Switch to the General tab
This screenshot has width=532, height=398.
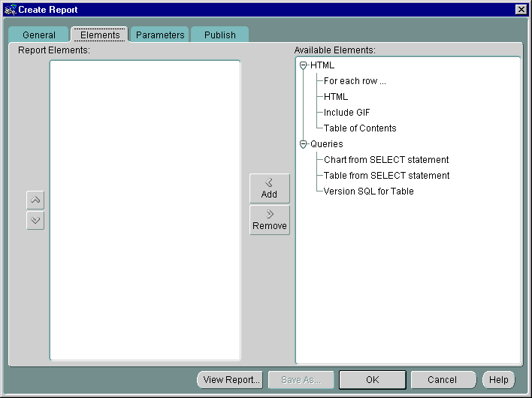[x=38, y=35]
